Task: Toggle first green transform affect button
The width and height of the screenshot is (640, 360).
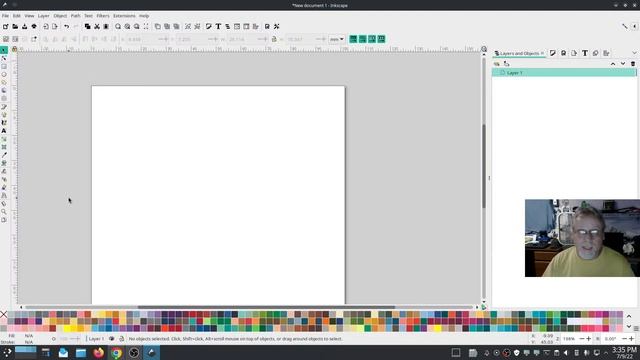Action: 353,39
